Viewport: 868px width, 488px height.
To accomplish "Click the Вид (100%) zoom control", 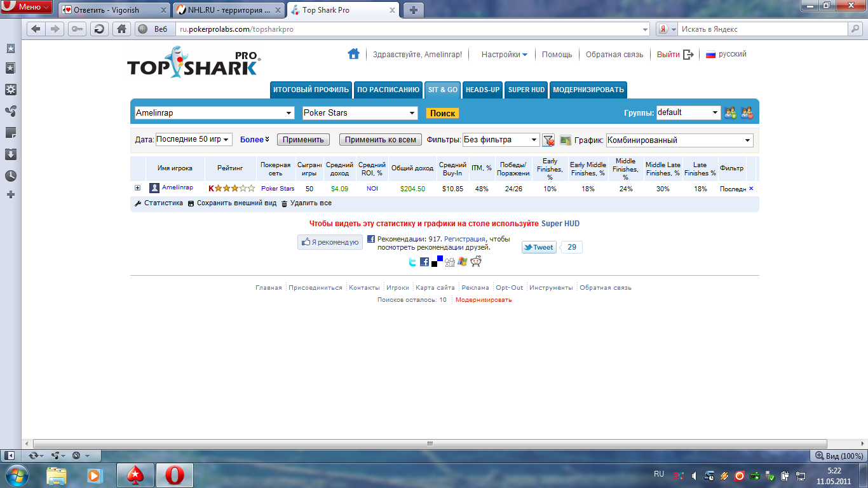I will 839,456.
